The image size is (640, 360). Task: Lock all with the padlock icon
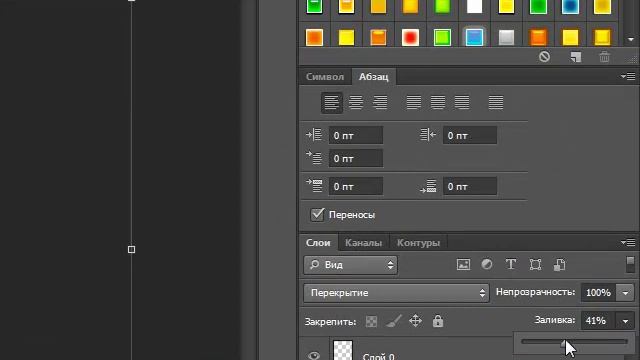click(x=438, y=321)
